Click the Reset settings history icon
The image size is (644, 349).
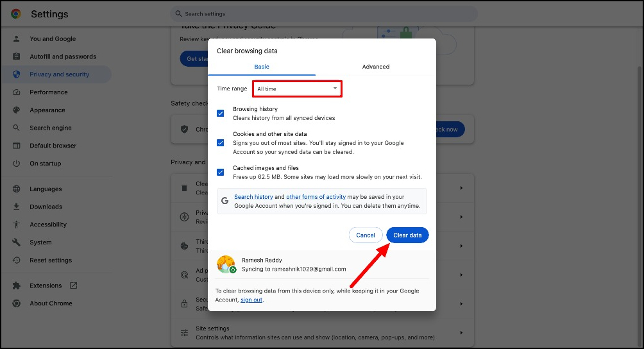click(x=17, y=260)
